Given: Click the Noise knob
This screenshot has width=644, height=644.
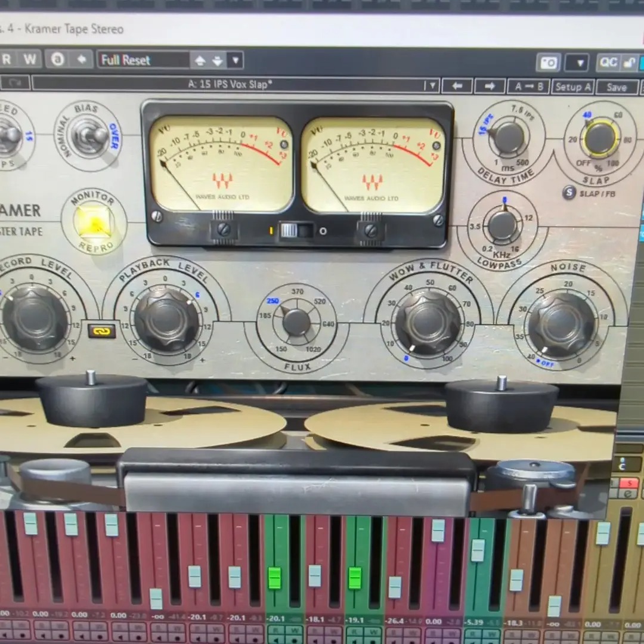Looking at the screenshot, I should (561, 325).
